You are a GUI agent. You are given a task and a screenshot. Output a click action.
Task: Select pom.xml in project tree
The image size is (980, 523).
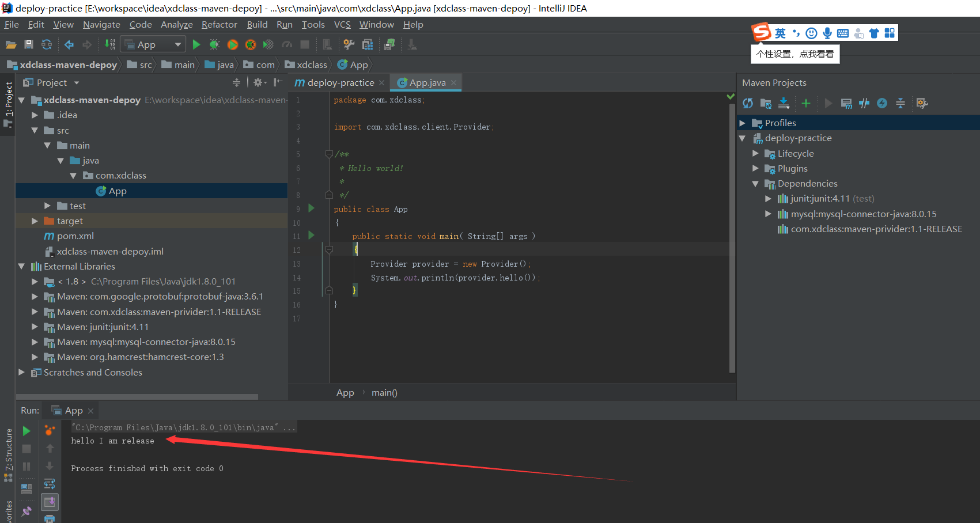(69, 236)
